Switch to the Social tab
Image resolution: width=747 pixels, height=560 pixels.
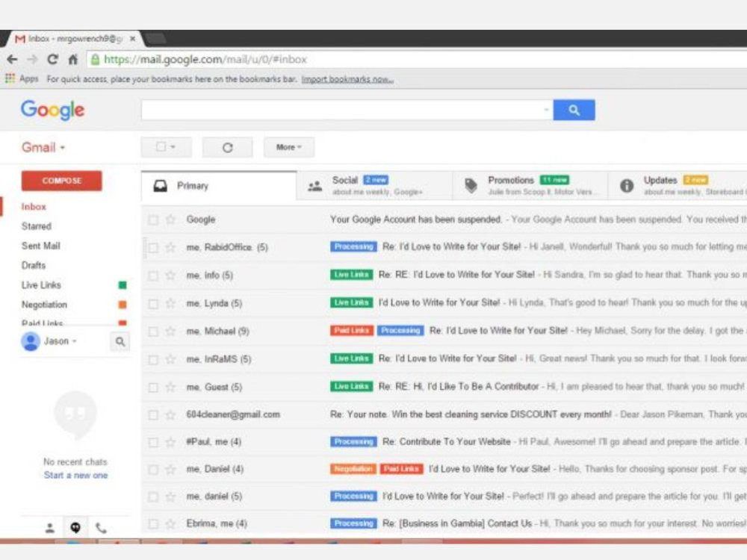374,186
